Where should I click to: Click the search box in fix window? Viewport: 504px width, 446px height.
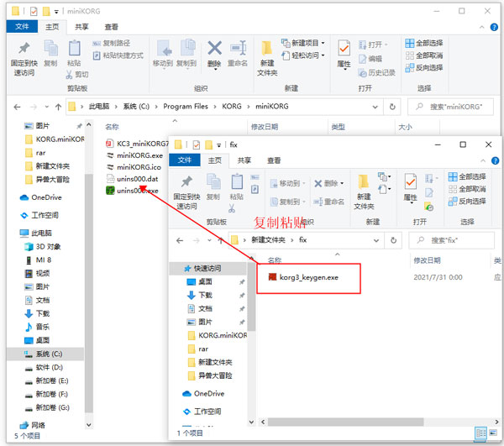coord(451,240)
